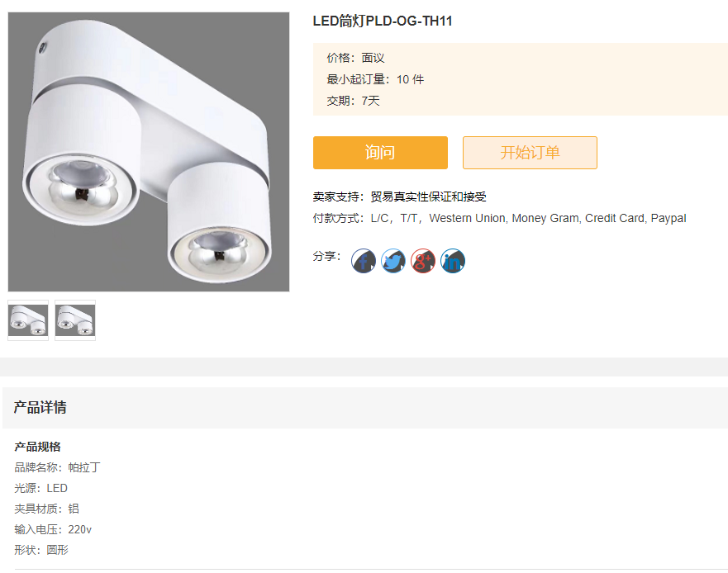Select the second product thumbnail
The width and height of the screenshot is (728, 573).
click(x=75, y=320)
